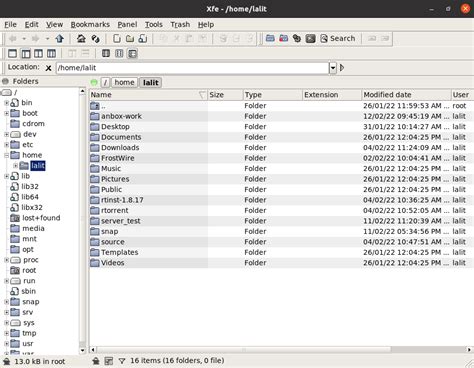Click the tree panel scrollbar down arrow
Viewport: 474px width, 368px height.
(82, 350)
